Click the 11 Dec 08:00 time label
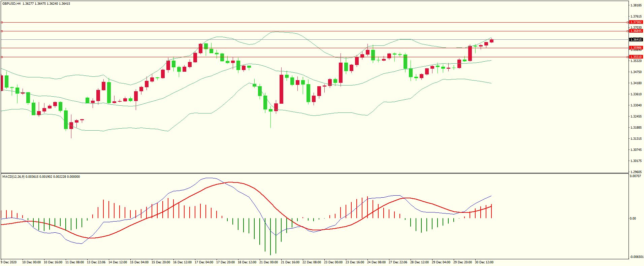The height and width of the screenshot is (266, 644). [74, 262]
